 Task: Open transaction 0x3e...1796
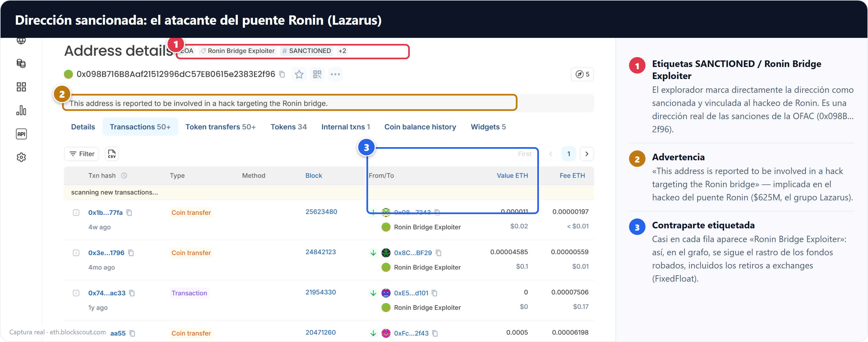106,253
